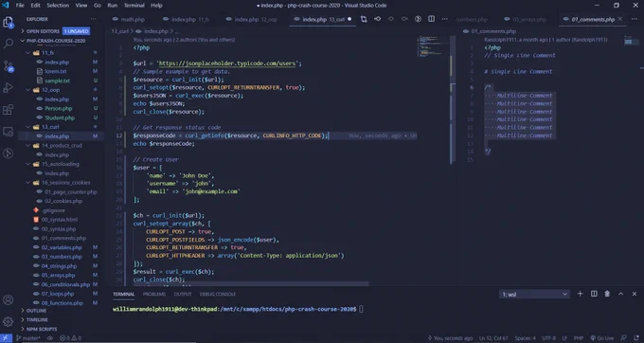Image resolution: width=644 pixels, height=343 pixels.
Task: Collapse the PHP-CRASH-COURSE-2020 root folder
Action: click(56, 41)
